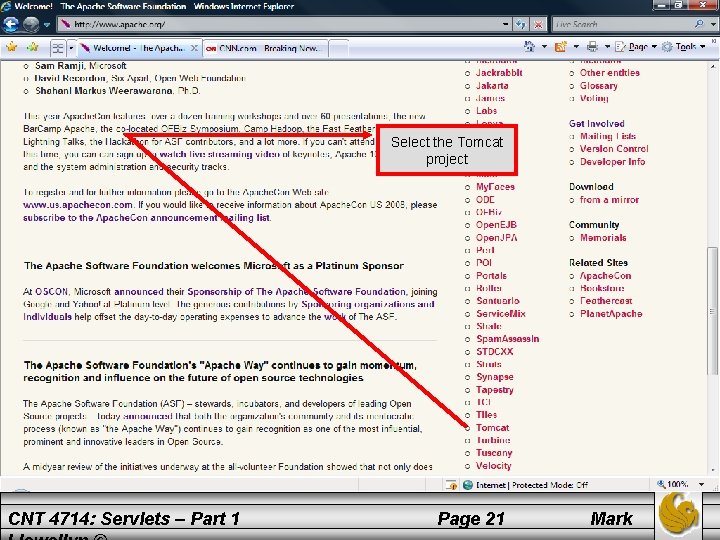Open the Version Control link
Viewport: 720px width, 540px height.
(614, 149)
